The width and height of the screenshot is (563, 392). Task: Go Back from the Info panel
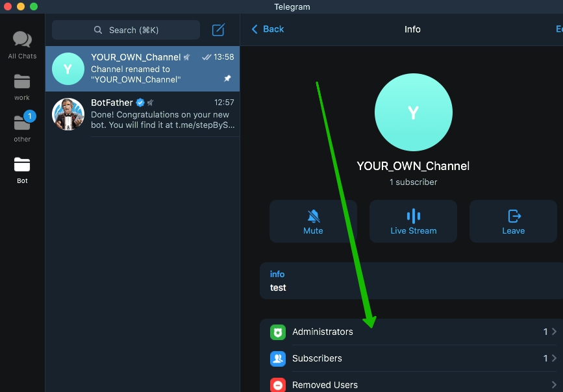point(268,29)
